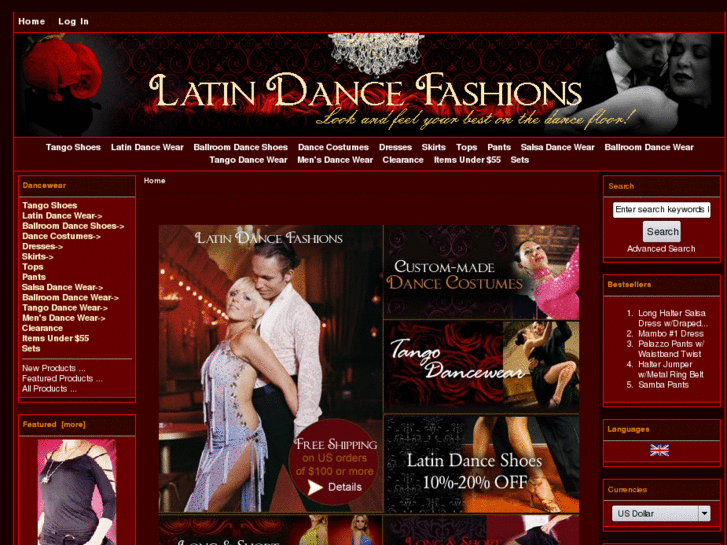727x545 pixels.
Task: Open bestseller Halter Jumper w/Metal Ring Belt
Action: [670, 369]
